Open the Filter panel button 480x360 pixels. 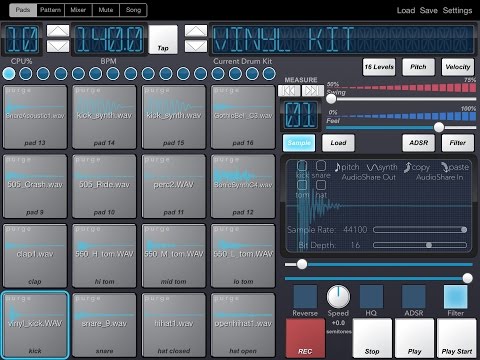click(x=458, y=143)
